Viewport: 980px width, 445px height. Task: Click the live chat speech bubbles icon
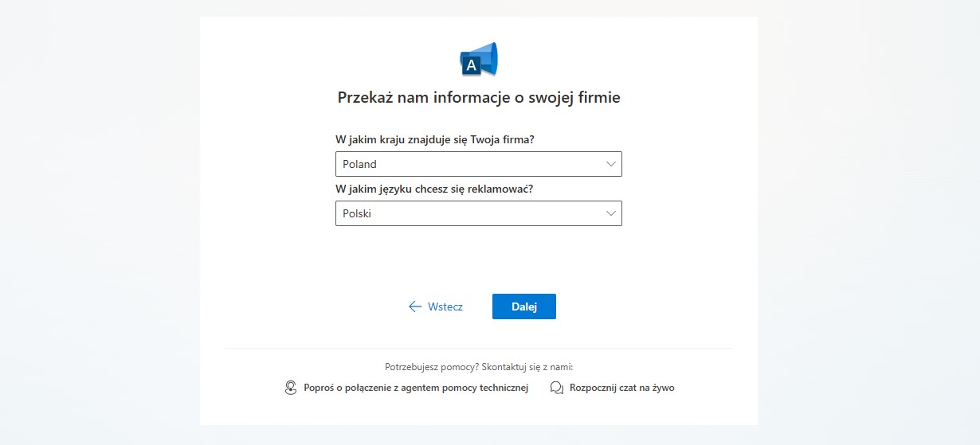(x=557, y=388)
